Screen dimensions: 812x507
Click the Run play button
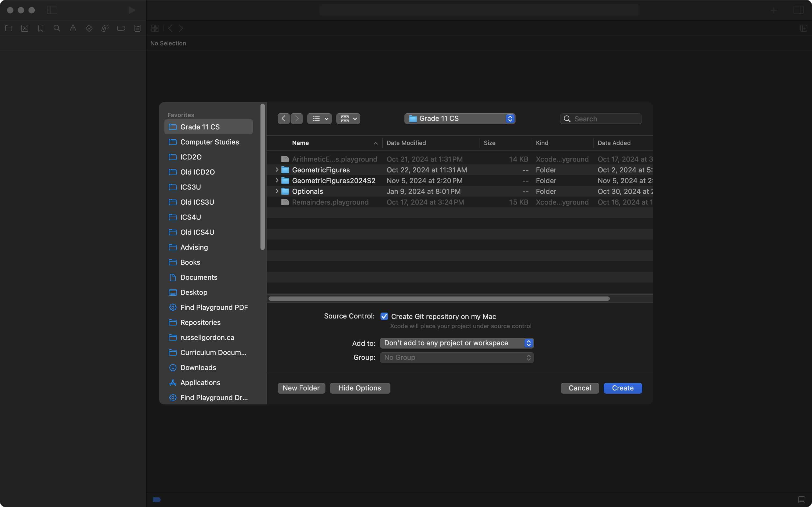pyautogui.click(x=132, y=10)
